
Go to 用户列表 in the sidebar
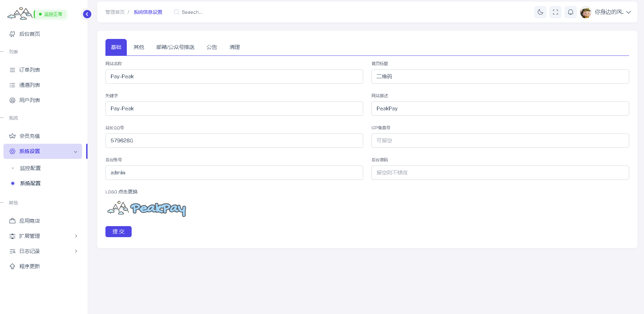point(30,100)
